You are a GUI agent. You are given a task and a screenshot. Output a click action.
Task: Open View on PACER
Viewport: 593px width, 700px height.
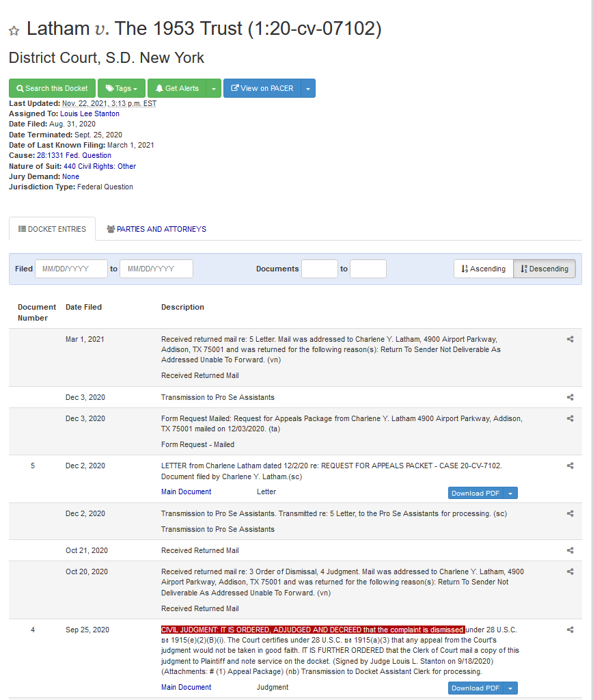coord(262,88)
